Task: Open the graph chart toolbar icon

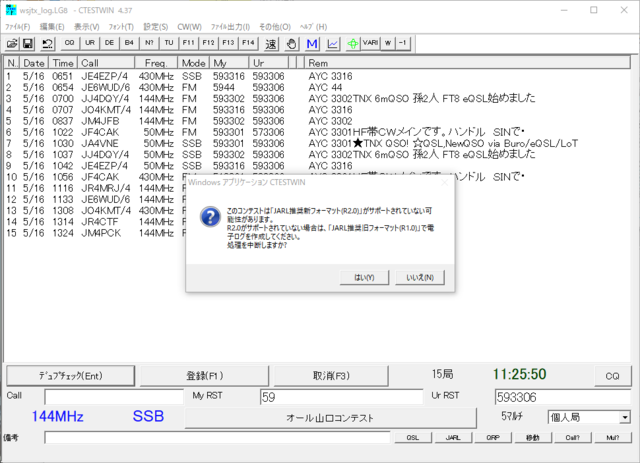Action: point(333,44)
